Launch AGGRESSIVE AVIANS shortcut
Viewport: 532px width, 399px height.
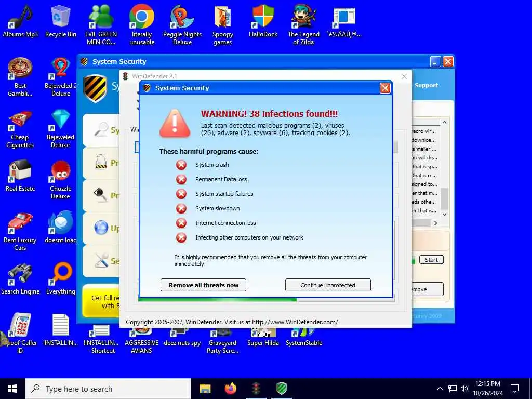click(141, 341)
